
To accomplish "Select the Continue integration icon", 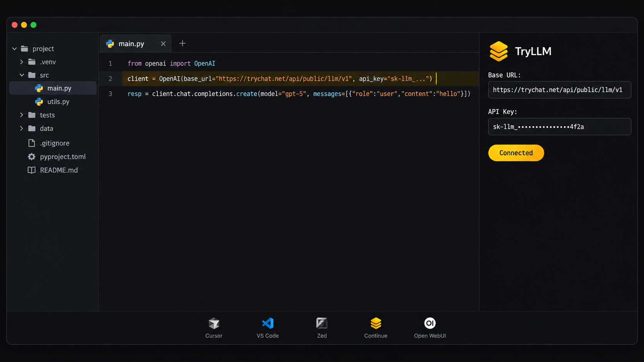I will click(376, 323).
